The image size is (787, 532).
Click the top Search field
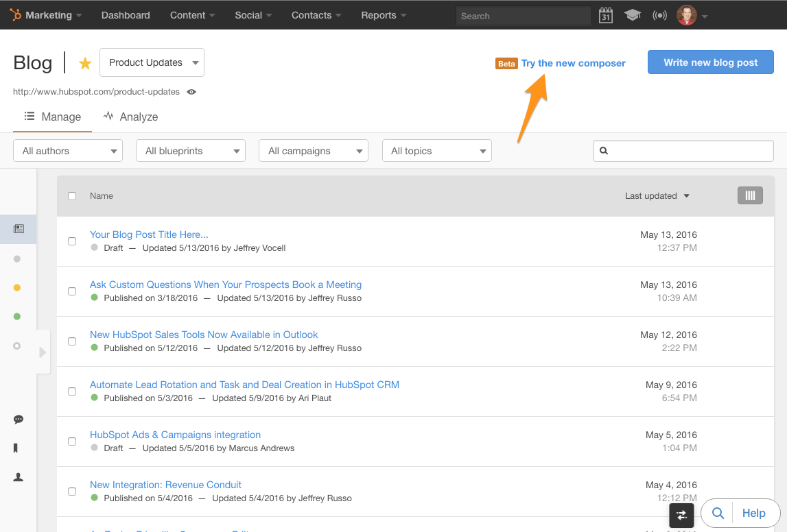tap(523, 16)
